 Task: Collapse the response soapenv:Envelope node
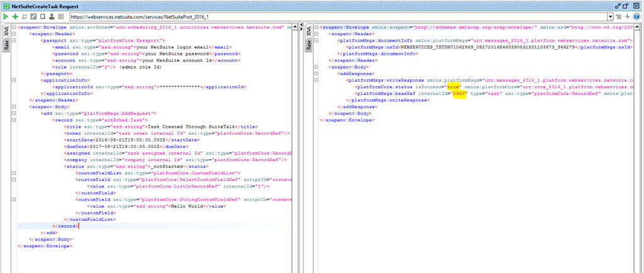pos(316,28)
